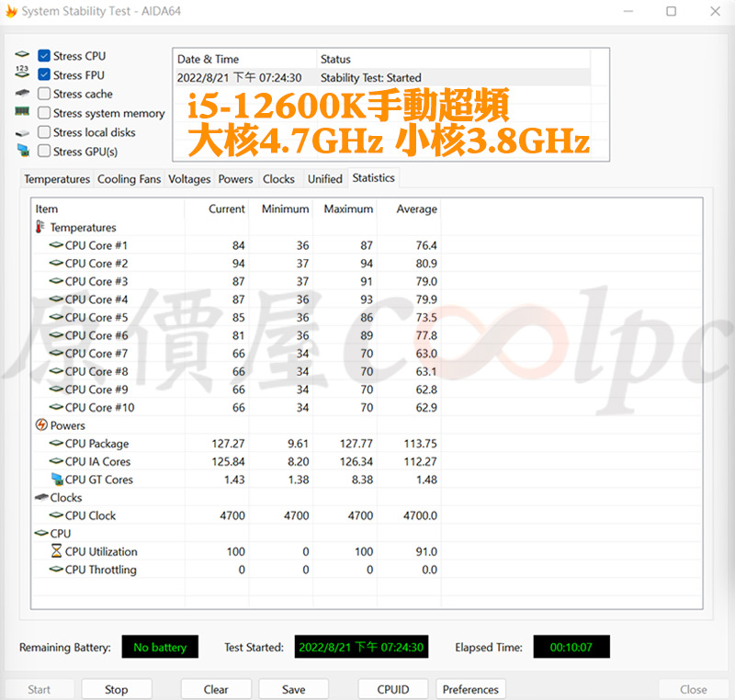Click the Minimum column header
This screenshot has height=700, width=735.
[x=281, y=209]
